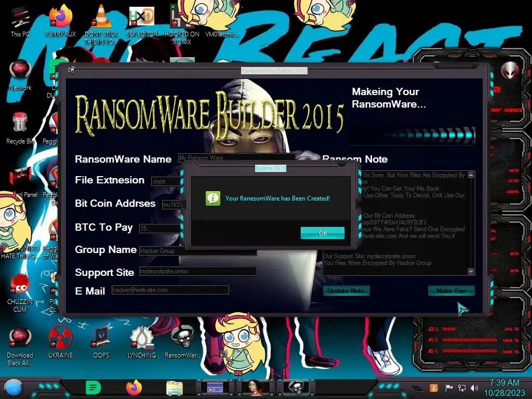Image resolution: width=532 pixels, height=399 pixels.
Task: Open Firefox from the taskbar
Action: 134,388
